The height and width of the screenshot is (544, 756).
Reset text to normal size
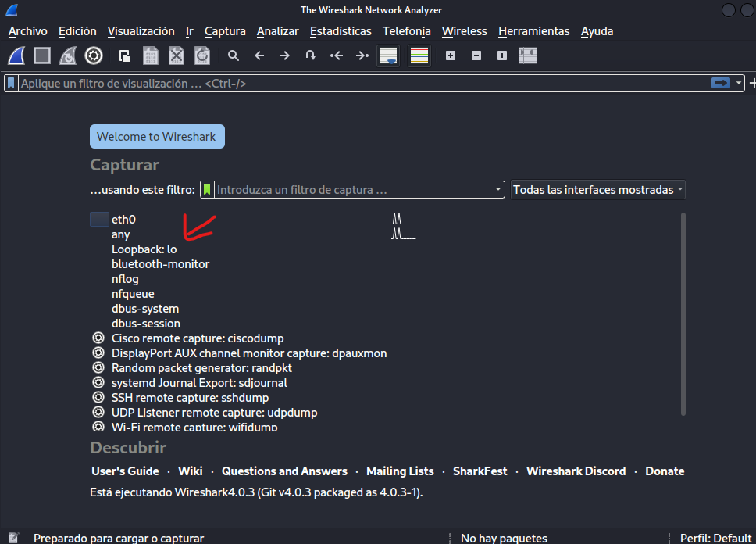pos(502,55)
